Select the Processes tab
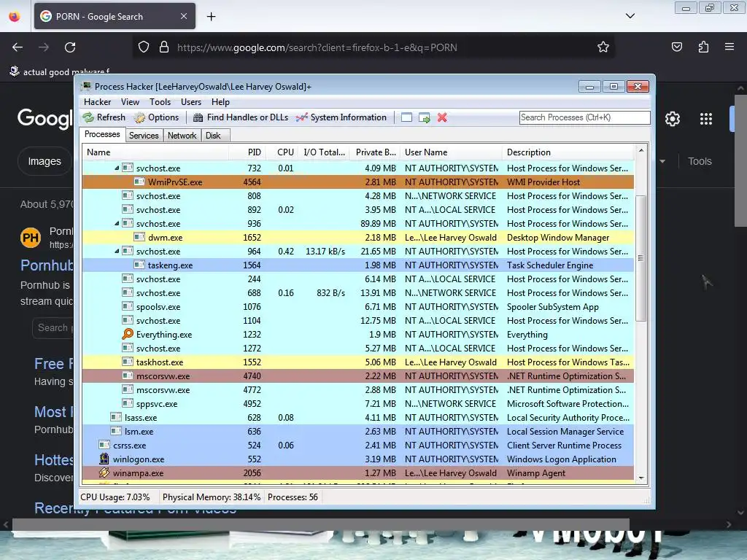Screen dimensions: 747x560 (102, 134)
